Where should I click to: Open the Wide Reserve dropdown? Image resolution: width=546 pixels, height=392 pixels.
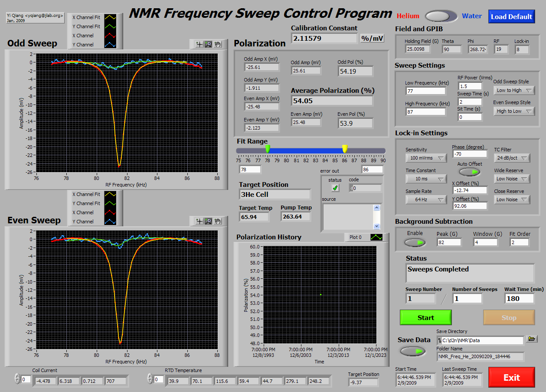(x=512, y=179)
